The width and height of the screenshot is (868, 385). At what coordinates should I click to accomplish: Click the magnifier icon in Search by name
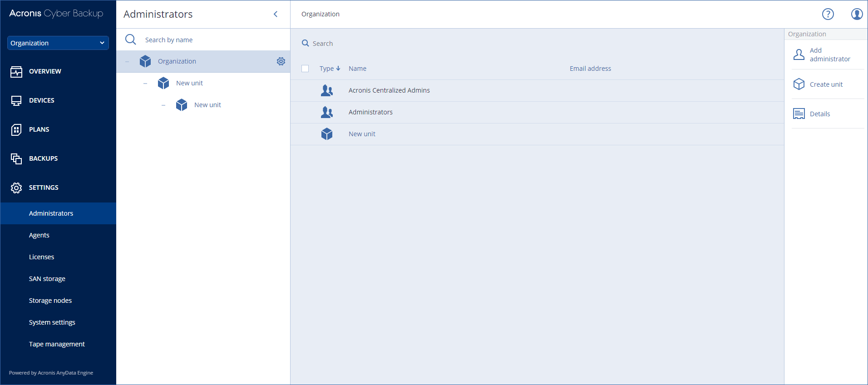coord(131,40)
